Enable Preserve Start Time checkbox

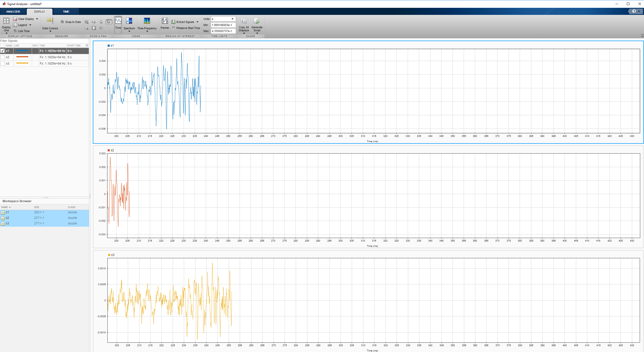pos(173,28)
